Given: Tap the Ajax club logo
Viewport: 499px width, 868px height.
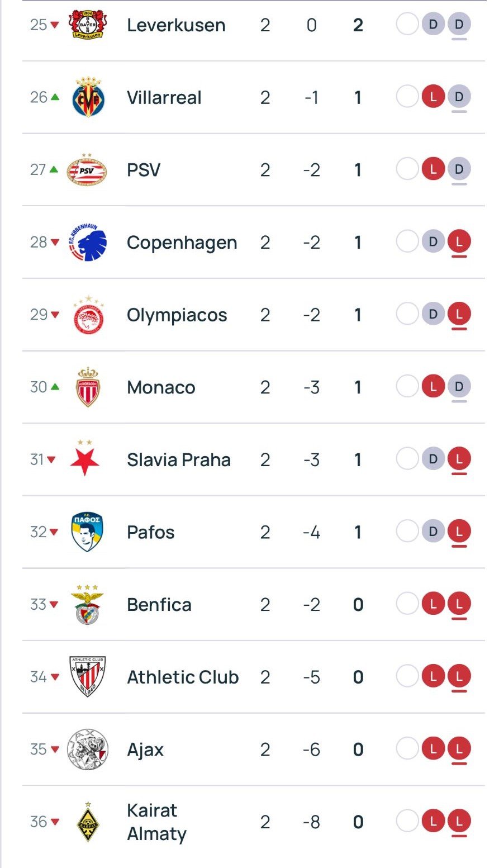Looking at the screenshot, I should pos(87,750).
